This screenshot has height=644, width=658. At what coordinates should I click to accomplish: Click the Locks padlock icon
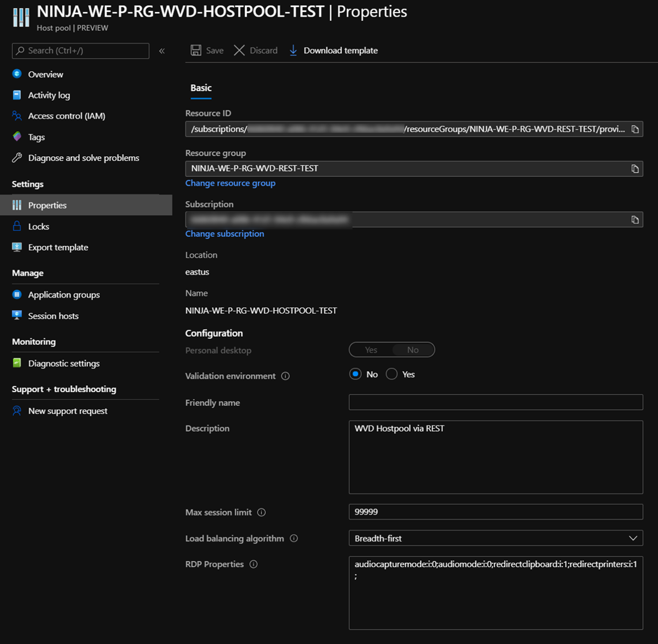(17, 226)
